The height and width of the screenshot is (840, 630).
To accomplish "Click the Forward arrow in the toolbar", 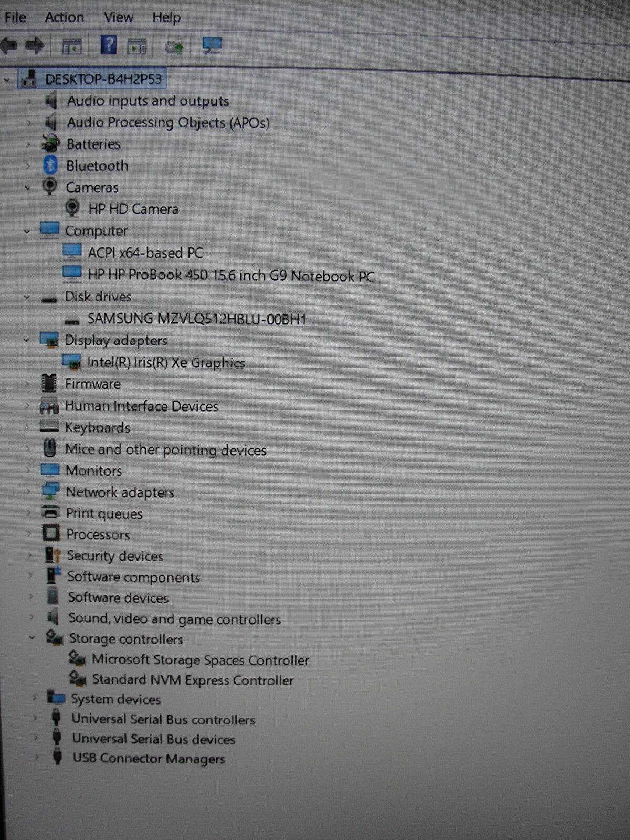I will 35,46.
